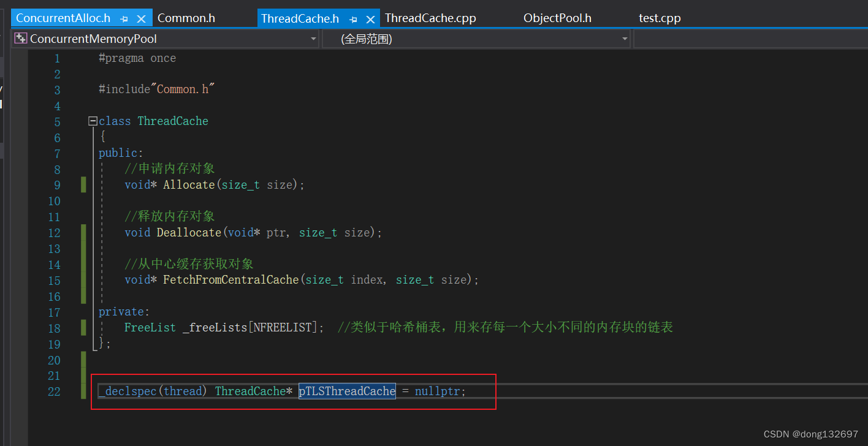Click line number 22 in the gutter

tap(54, 391)
